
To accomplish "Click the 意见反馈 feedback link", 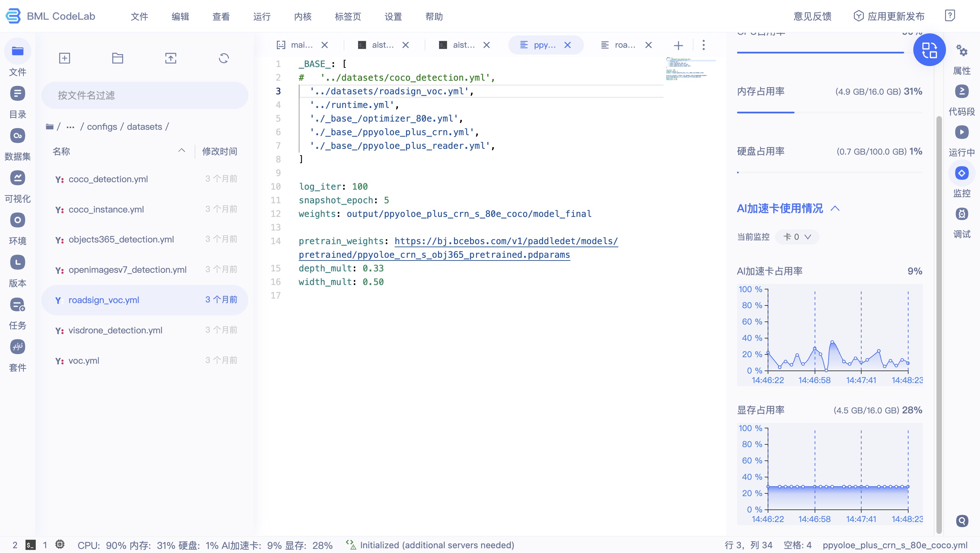I will [x=812, y=16].
